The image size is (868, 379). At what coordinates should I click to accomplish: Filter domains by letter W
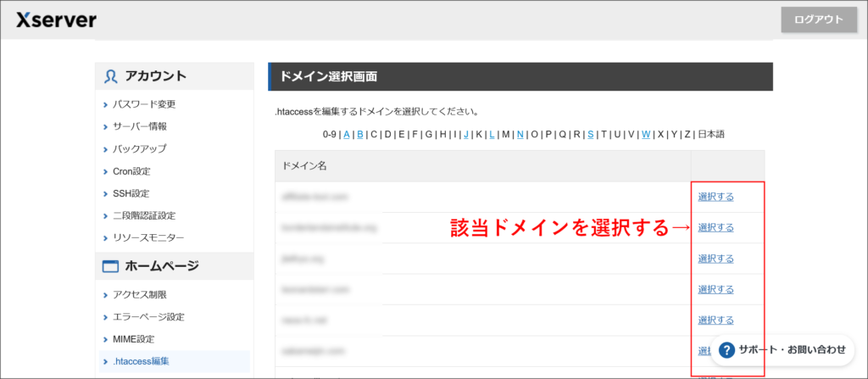point(646,134)
